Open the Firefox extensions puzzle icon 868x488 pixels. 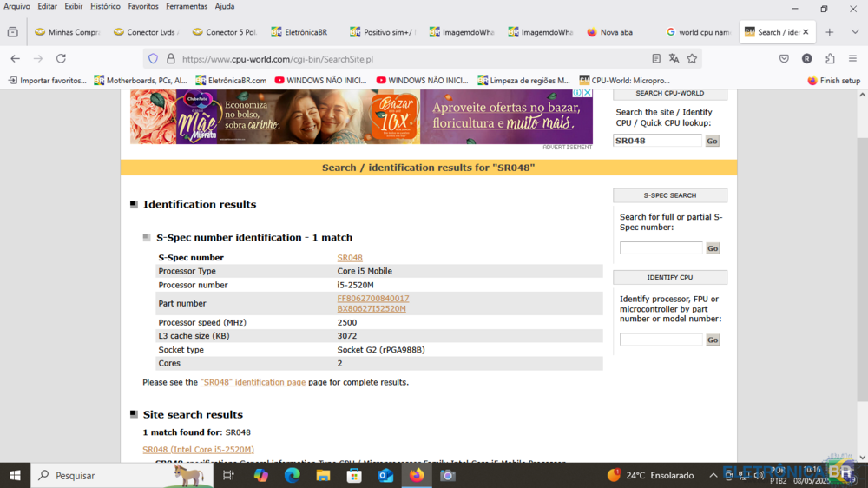(x=830, y=58)
